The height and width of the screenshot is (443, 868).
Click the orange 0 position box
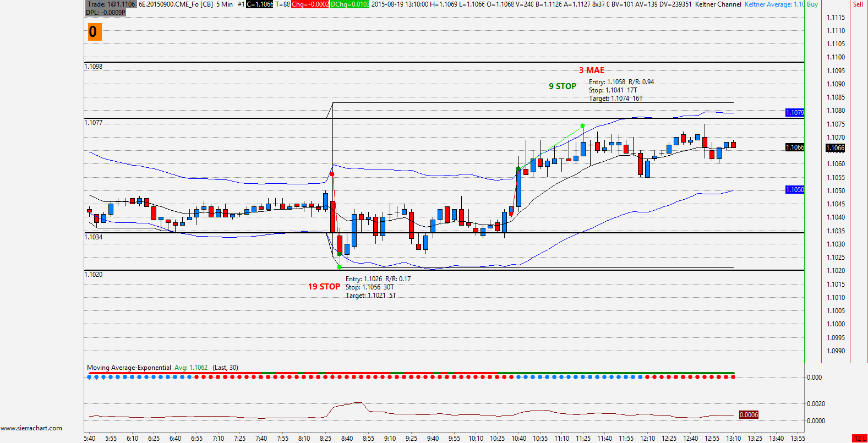tap(94, 32)
